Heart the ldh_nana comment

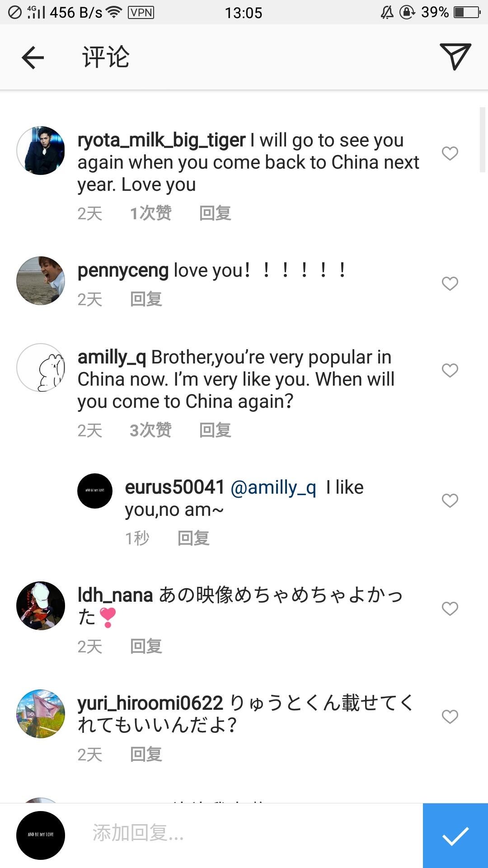click(450, 609)
